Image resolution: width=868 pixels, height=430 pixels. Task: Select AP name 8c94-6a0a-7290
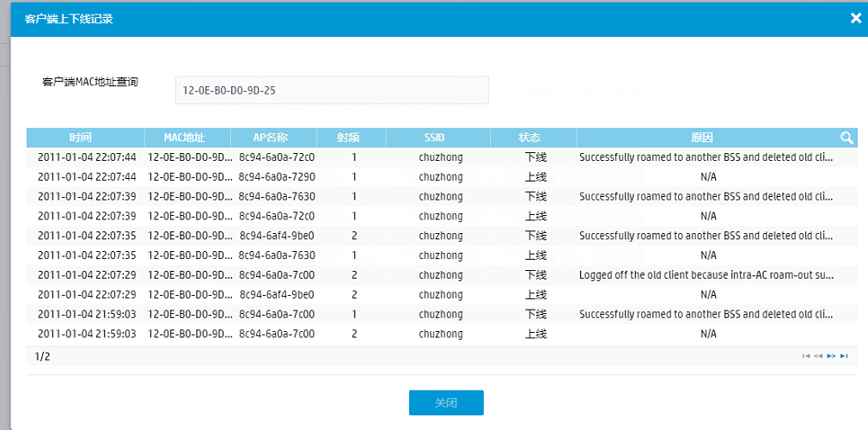(277, 177)
